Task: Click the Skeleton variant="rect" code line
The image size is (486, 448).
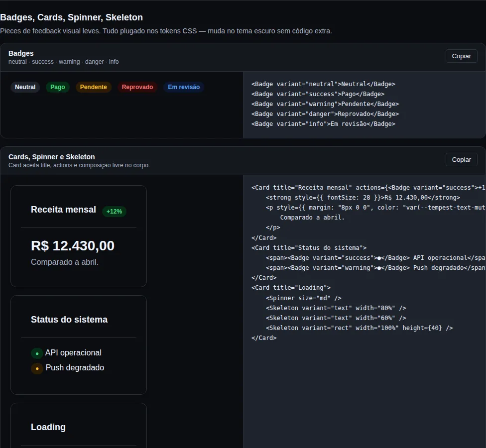Action: click(x=359, y=328)
